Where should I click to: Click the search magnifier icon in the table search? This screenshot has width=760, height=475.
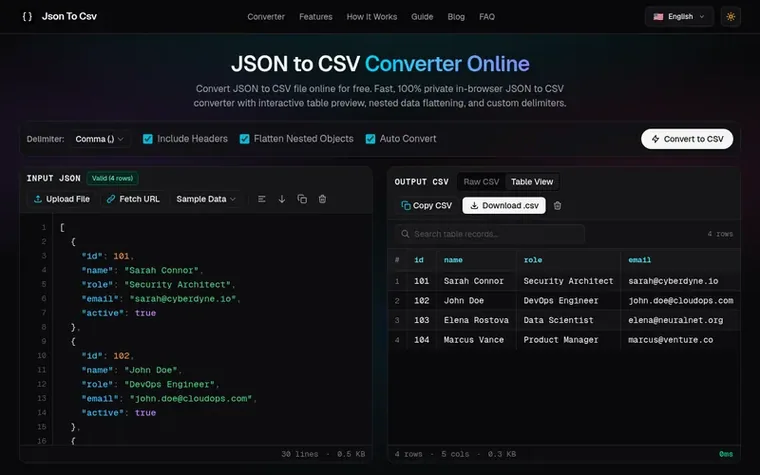(405, 234)
